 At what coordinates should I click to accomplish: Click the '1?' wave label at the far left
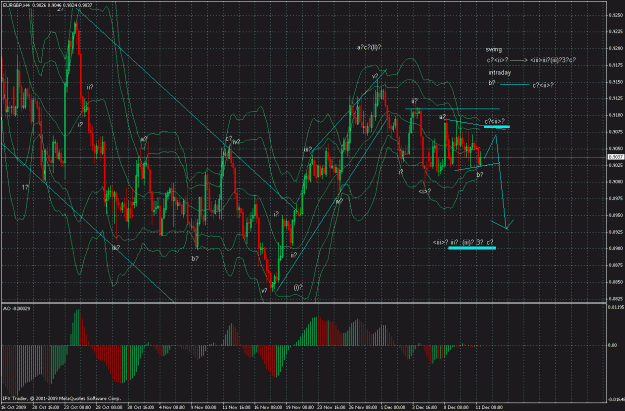coord(25,187)
